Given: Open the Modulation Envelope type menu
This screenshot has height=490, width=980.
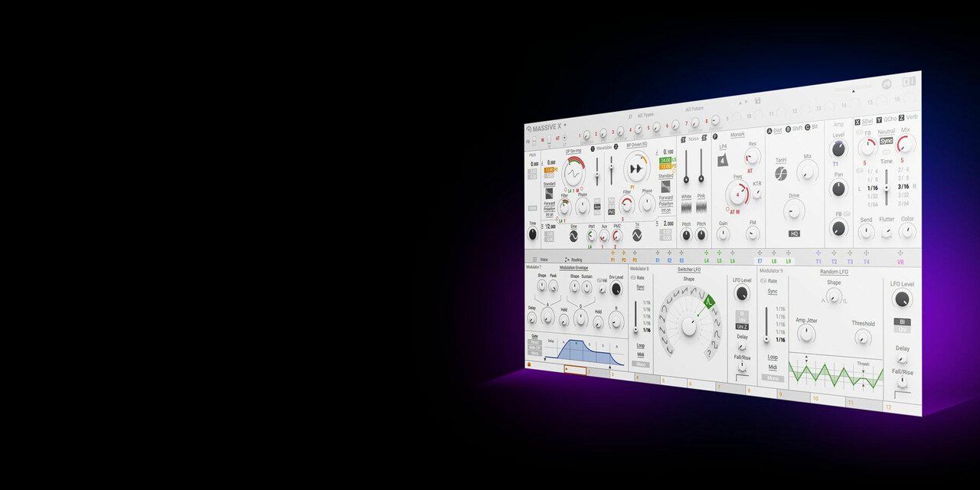Looking at the screenshot, I should (573, 268).
